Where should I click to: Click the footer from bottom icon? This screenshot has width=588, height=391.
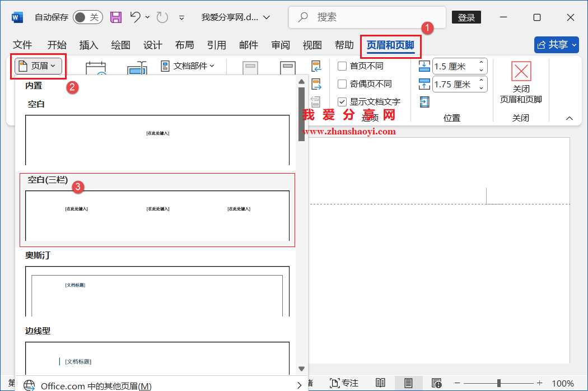pos(424,84)
